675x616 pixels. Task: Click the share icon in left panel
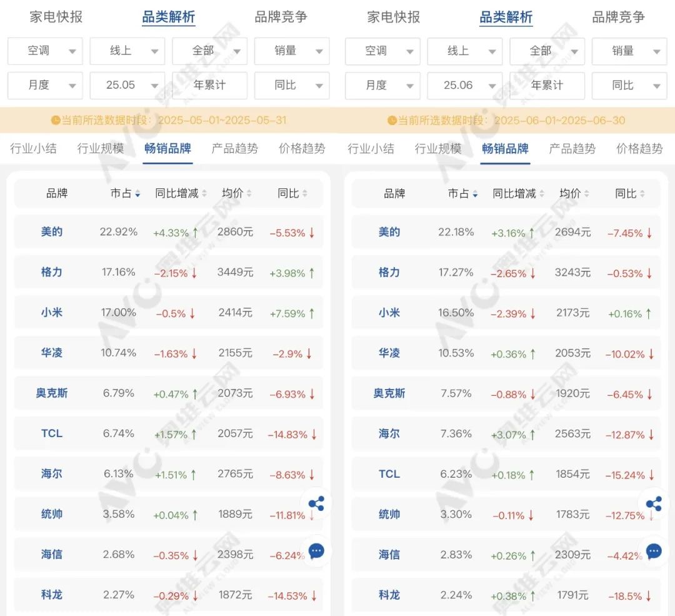coord(316,503)
